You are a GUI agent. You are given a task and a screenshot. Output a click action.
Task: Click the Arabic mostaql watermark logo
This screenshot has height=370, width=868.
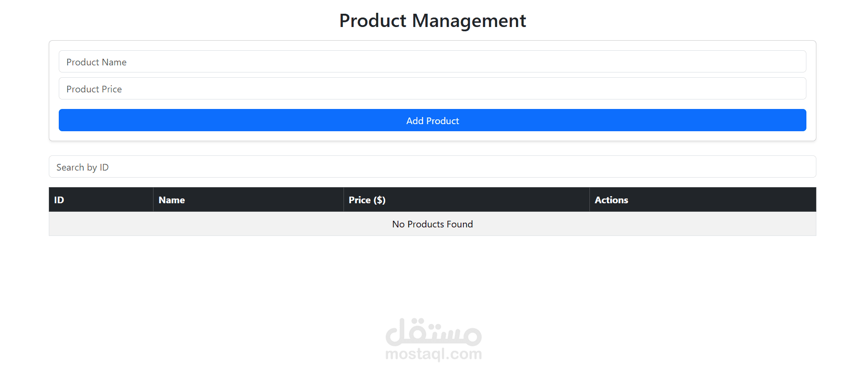click(x=434, y=332)
